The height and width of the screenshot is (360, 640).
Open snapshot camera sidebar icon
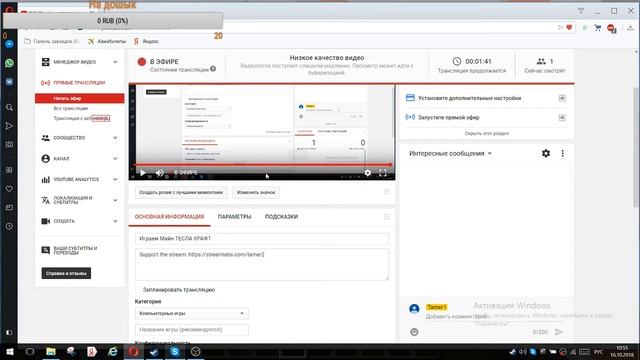pos(9,144)
